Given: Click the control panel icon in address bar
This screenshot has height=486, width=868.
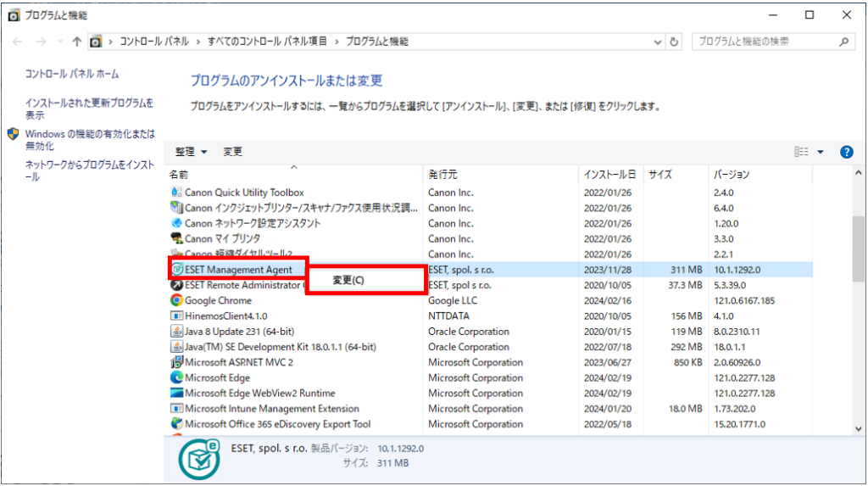Looking at the screenshot, I should pos(96,42).
